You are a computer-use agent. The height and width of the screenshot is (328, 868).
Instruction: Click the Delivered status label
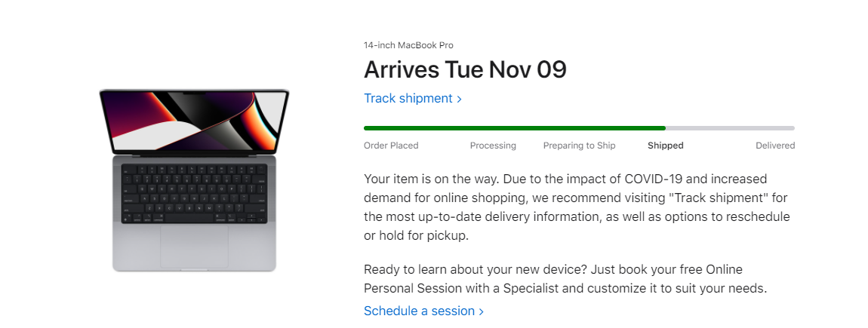pyautogui.click(x=775, y=146)
